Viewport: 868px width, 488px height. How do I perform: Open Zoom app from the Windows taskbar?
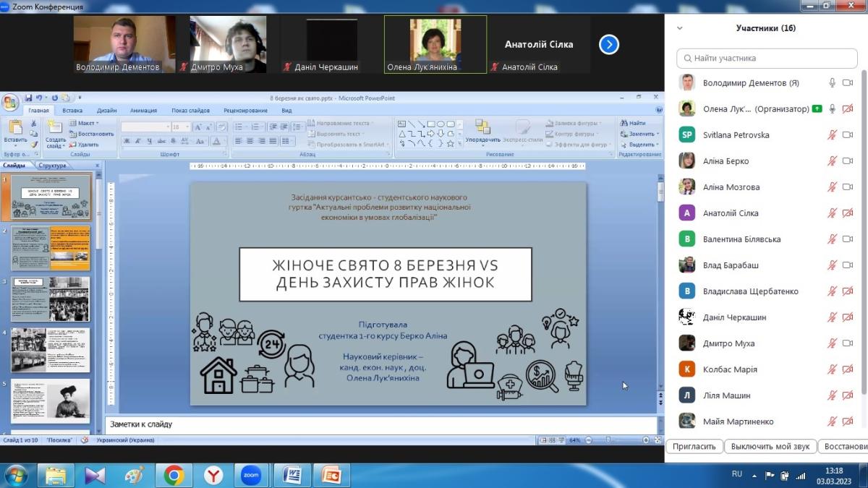pyautogui.click(x=251, y=475)
